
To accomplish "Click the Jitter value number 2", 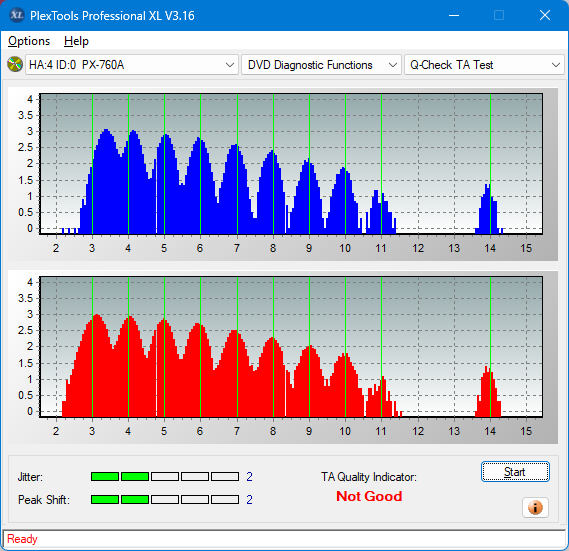I will [x=249, y=476].
